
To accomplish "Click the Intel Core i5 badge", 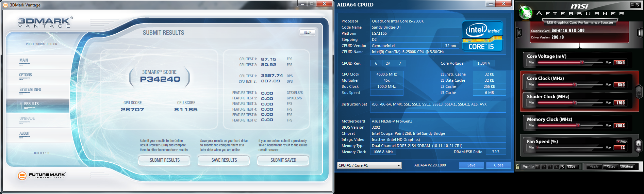I will [x=482, y=36].
